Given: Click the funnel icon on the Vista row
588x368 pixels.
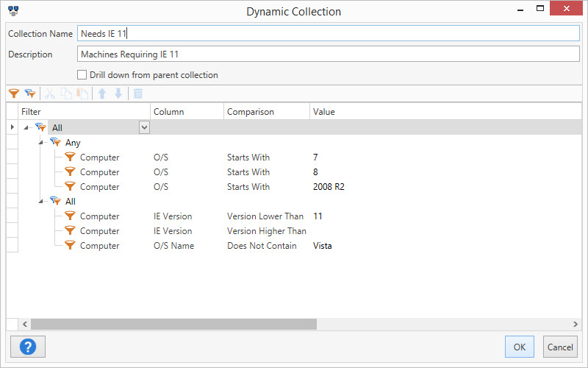Looking at the screenshot, I should point(70,245).
